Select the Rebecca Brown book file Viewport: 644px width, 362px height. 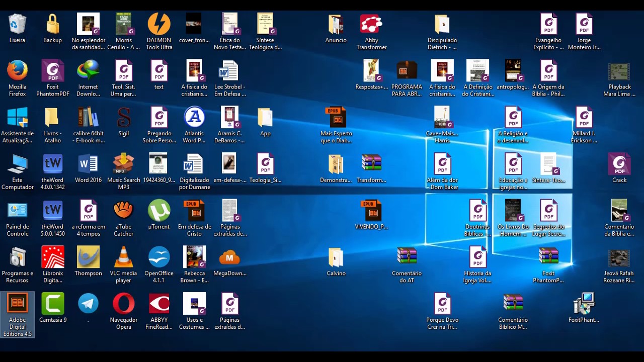(194, 257)
